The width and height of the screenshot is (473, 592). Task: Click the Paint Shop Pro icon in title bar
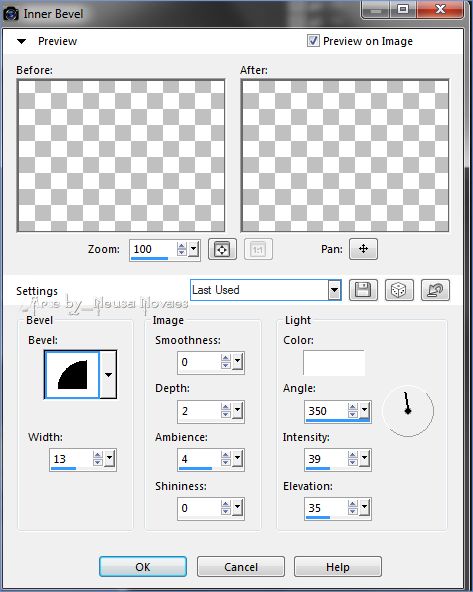point(11,14)
